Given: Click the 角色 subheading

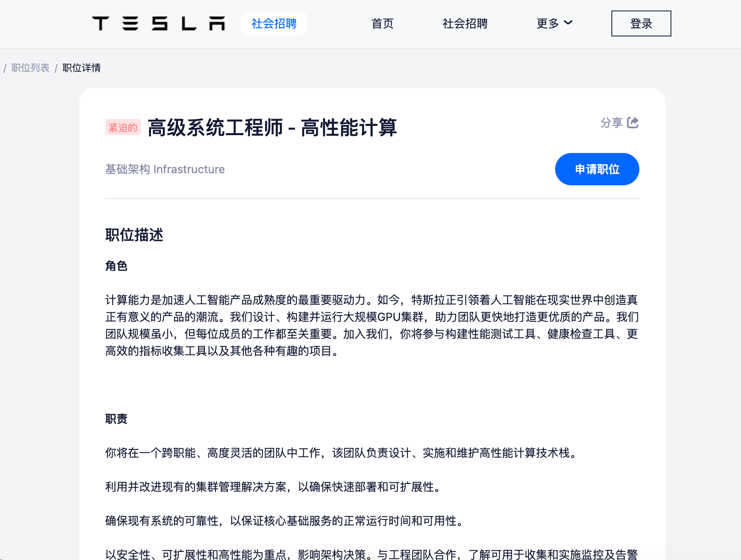Looking at the screenshot, I should point(116,266).
